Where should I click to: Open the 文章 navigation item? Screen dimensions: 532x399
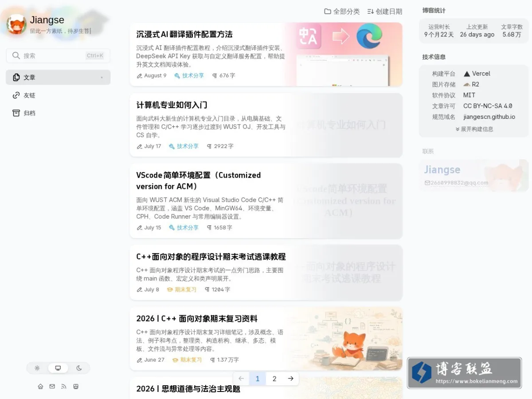tap(58, 77)
